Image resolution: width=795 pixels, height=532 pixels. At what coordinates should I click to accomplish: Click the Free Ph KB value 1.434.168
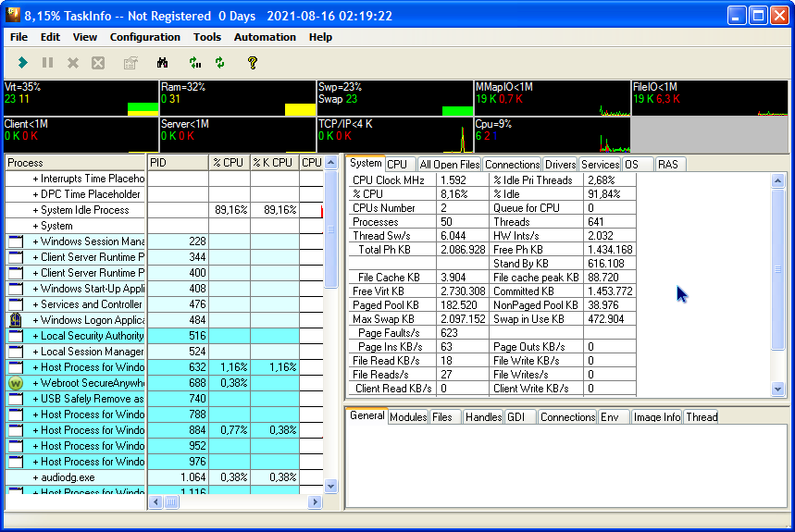(x=610, y=250)
